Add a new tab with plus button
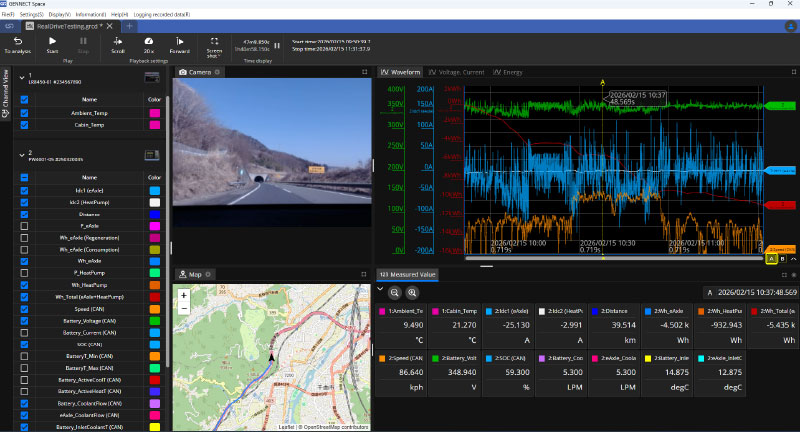800x432 pixels. (130, 26)
